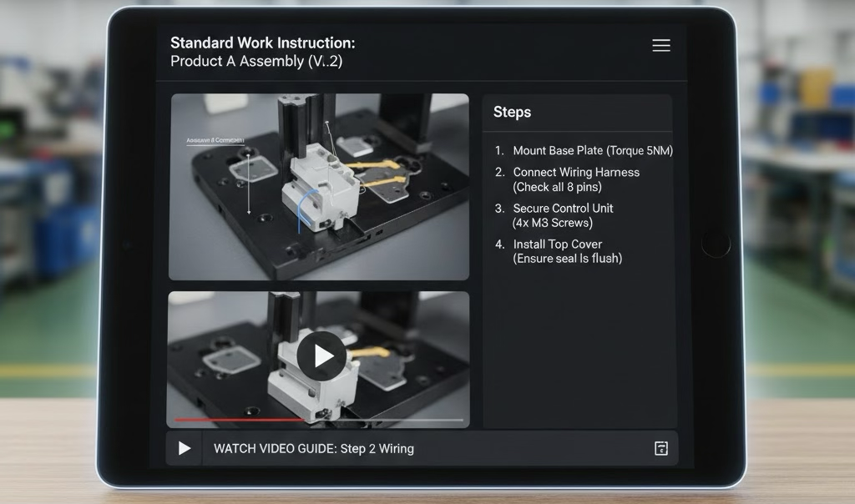This screenshot has height=504, width=855.
Task: Select step 3 Secure Control Unit
Action: pyautogui.click(x=554, y=215)
